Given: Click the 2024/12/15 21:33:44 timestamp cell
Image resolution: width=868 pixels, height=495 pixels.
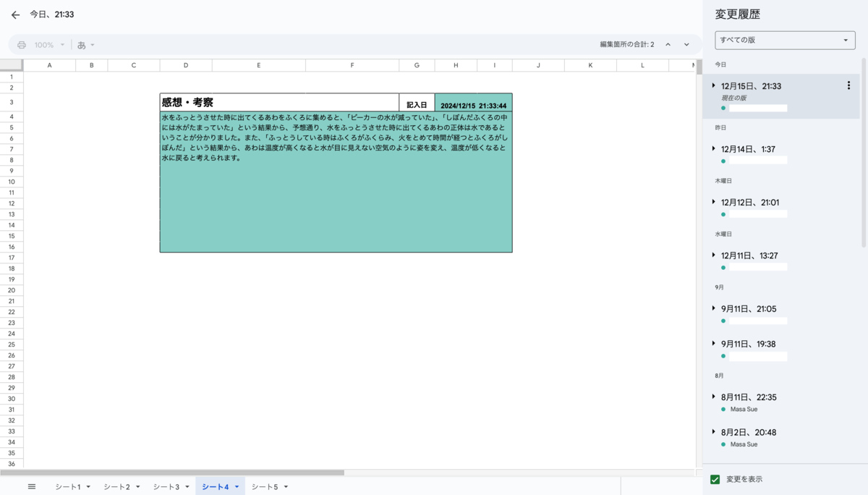Looking at the screenshot, I should (473, 103).
